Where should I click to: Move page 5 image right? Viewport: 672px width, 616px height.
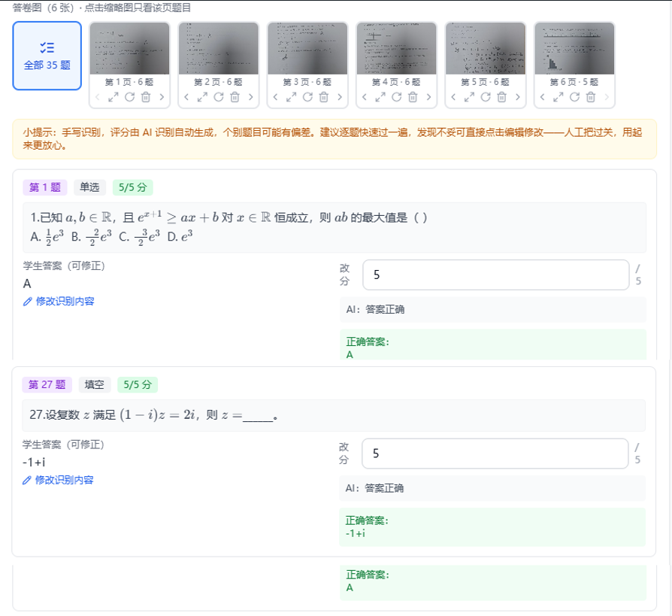[x=518, y=97]
